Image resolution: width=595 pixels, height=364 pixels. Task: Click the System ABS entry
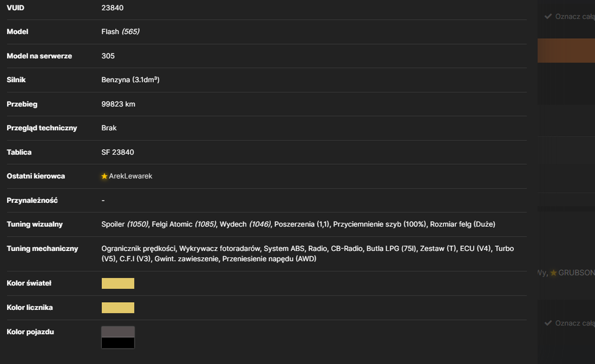pos(284,249)
